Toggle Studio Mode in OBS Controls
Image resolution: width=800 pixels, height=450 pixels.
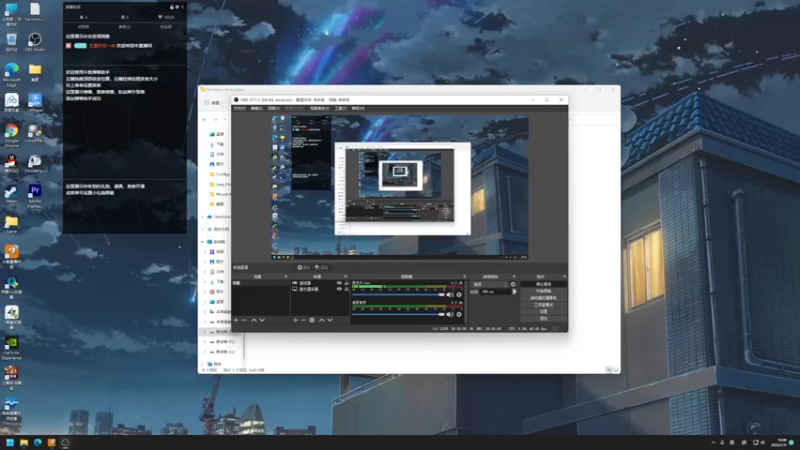pyautogui.click(x=543, y=305)
